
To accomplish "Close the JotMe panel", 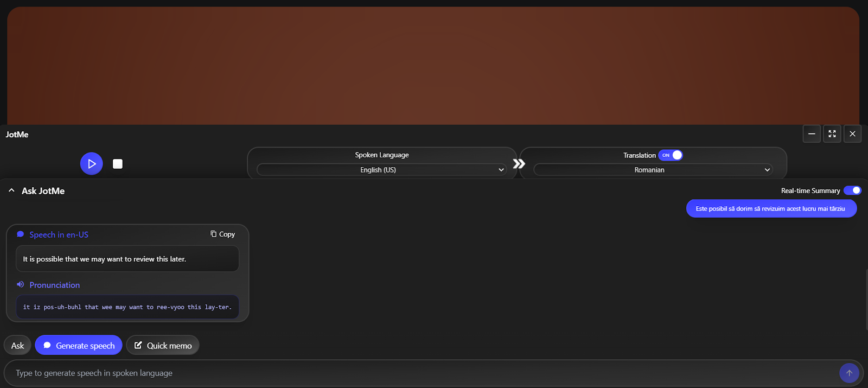I will (853, 134).
